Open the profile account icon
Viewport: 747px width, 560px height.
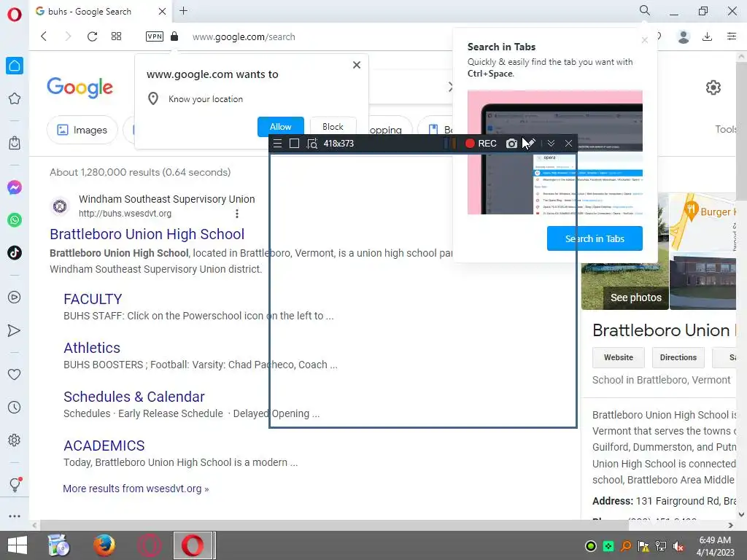click(684, 36)
